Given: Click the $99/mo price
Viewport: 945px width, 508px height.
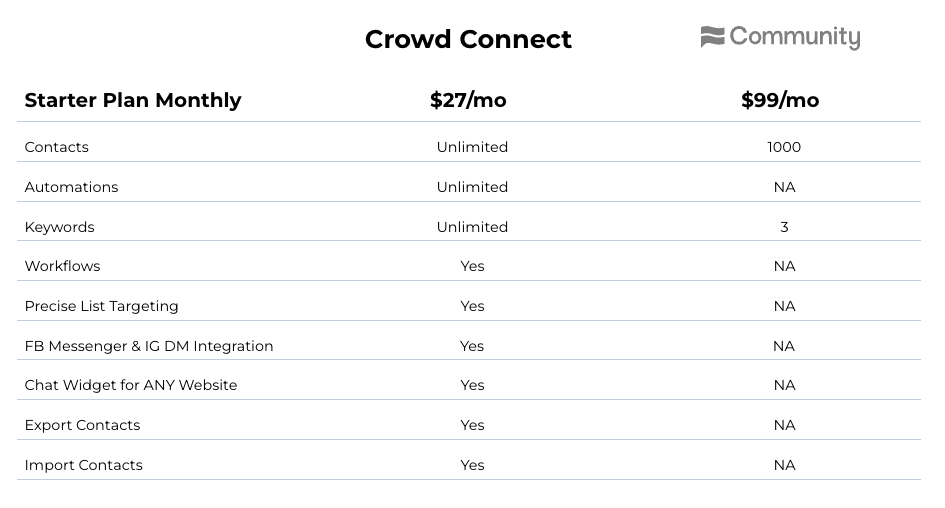Looking at the screenshot, I should tap(780, 100).
